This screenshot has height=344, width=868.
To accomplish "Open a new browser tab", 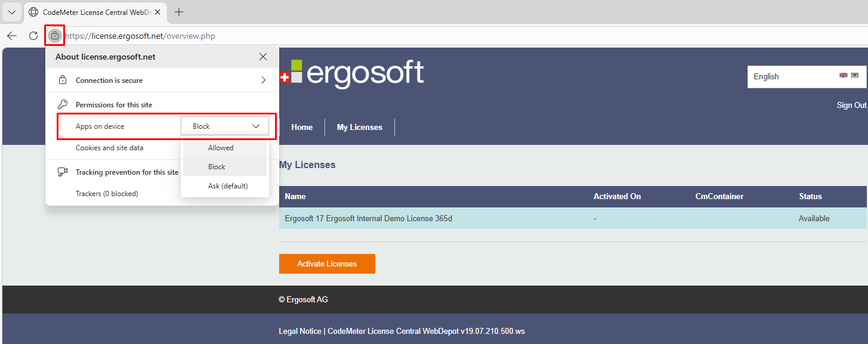I will point(179,12).
